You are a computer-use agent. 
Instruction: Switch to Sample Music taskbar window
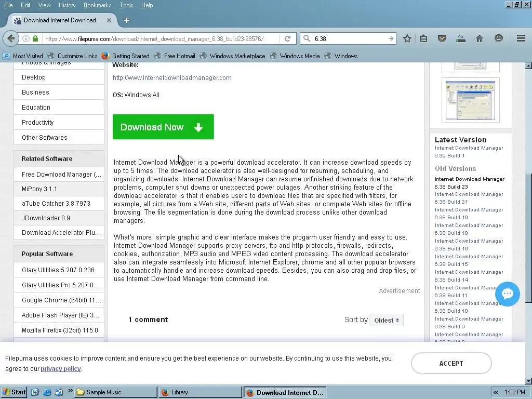(116, 392)
